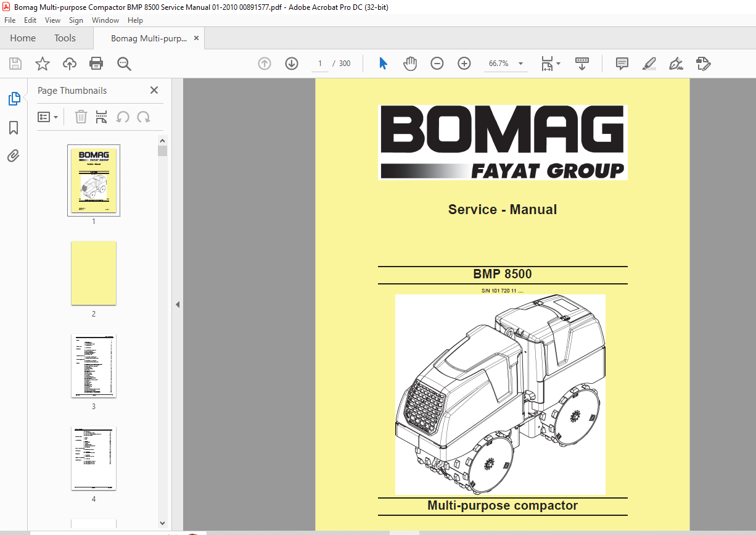756x535 pixels.
Task: Activate the Hand pan tool
Action: click(410, 64)
